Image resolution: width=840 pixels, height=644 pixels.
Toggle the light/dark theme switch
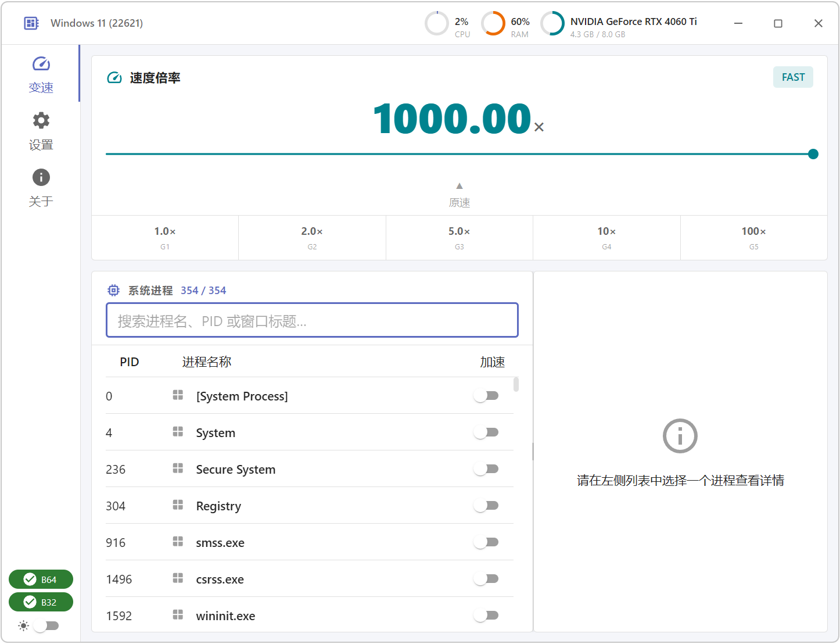(46, 626)
